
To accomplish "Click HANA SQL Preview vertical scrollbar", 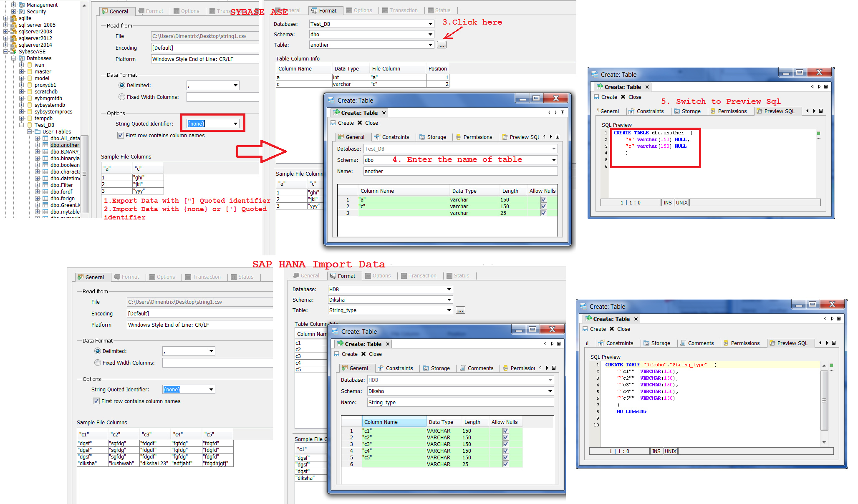I will [x=824, y=401].
